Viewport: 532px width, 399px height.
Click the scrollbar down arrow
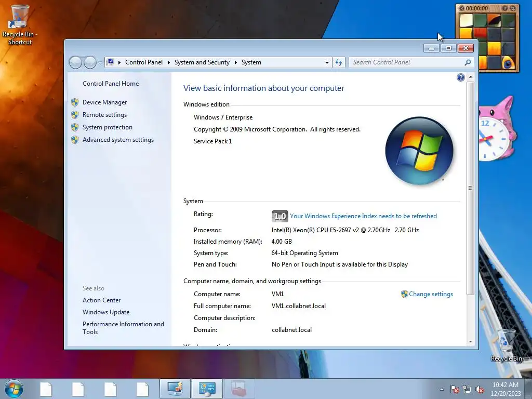pos(471,342)
